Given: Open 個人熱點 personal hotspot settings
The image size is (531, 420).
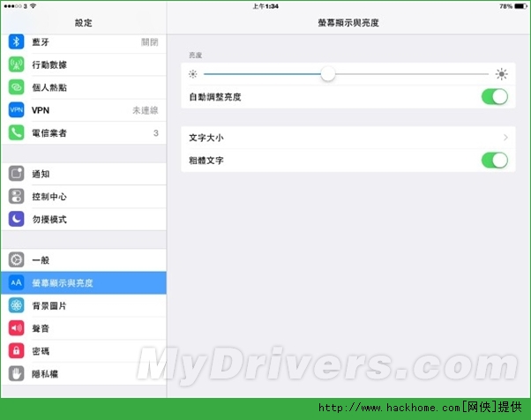Looking at the screenshot, I should click(84, 87).
